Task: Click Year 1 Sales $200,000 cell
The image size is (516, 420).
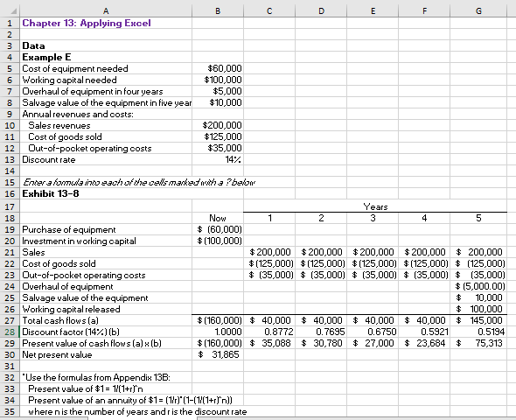Action: [269, 253]
